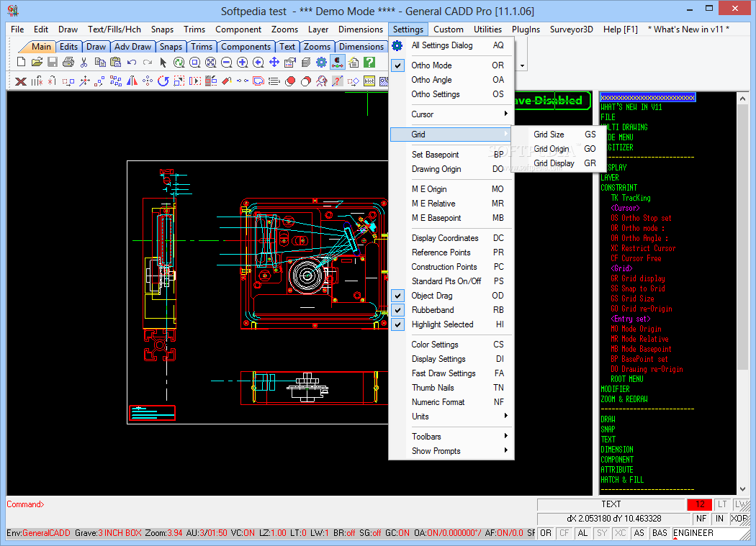Open help with green question mark icon
Image resolution: width=756 pixels, height=546 pixels.
click(369, 62)
